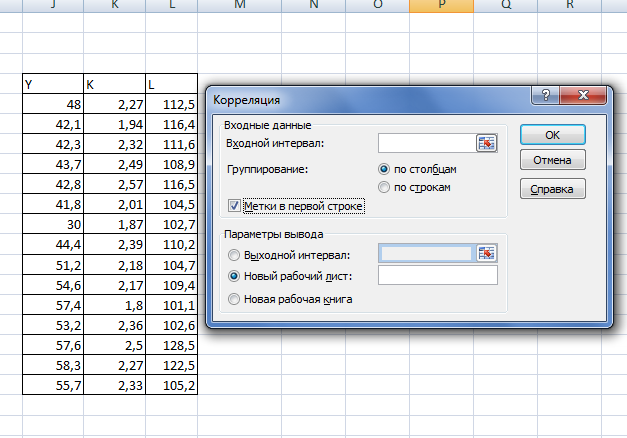Image resolution: width=627 pixels, height=438 pixels.
Task: Click range selector icon for input interval
Action: [x=487, y=144]
